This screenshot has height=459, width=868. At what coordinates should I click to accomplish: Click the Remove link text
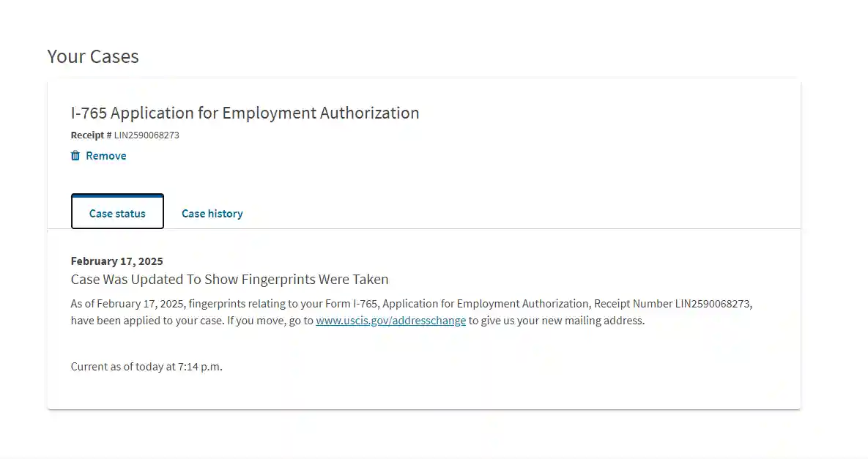point(105,156)
